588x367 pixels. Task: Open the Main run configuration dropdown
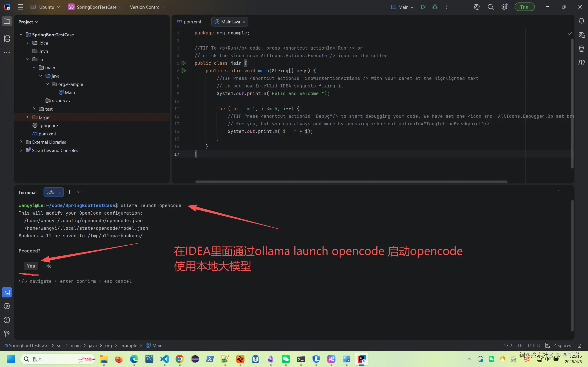click(402, 7)
